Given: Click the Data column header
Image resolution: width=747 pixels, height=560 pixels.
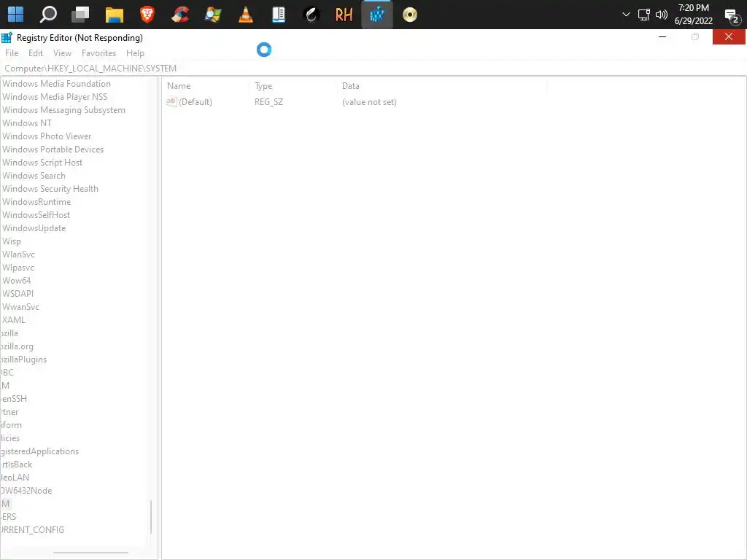Looking at the screenshot, I should tap(351, 86).
